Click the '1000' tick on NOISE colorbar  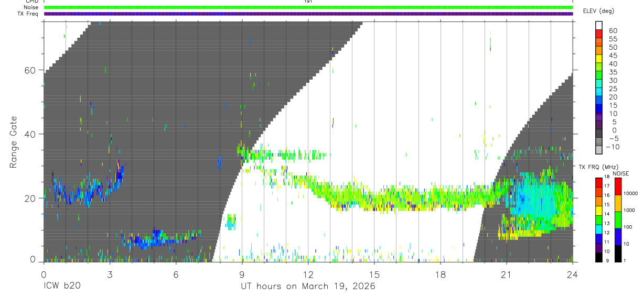pyautogui.click(x=630, y=210)
